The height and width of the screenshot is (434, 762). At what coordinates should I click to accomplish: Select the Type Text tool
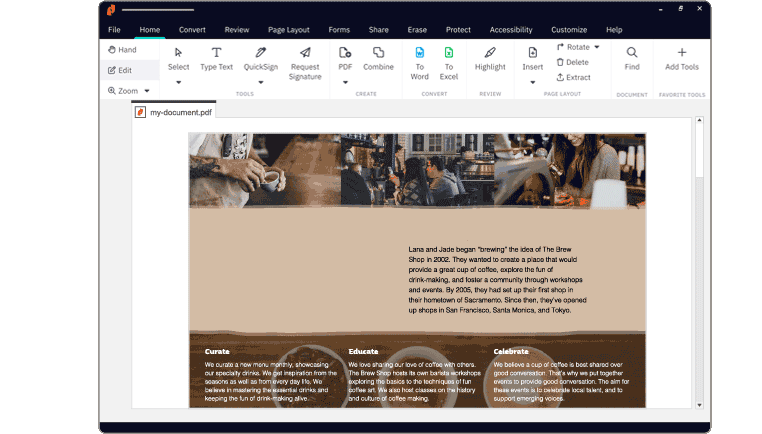click(x=216, y=58)
